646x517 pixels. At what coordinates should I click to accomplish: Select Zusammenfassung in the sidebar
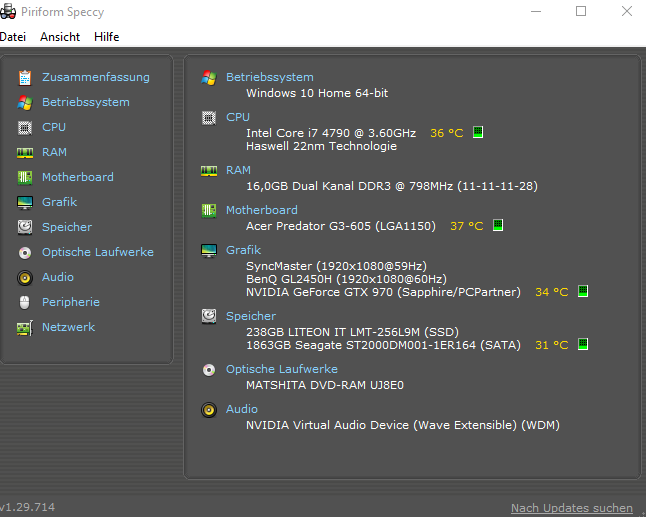click(96, 77)
